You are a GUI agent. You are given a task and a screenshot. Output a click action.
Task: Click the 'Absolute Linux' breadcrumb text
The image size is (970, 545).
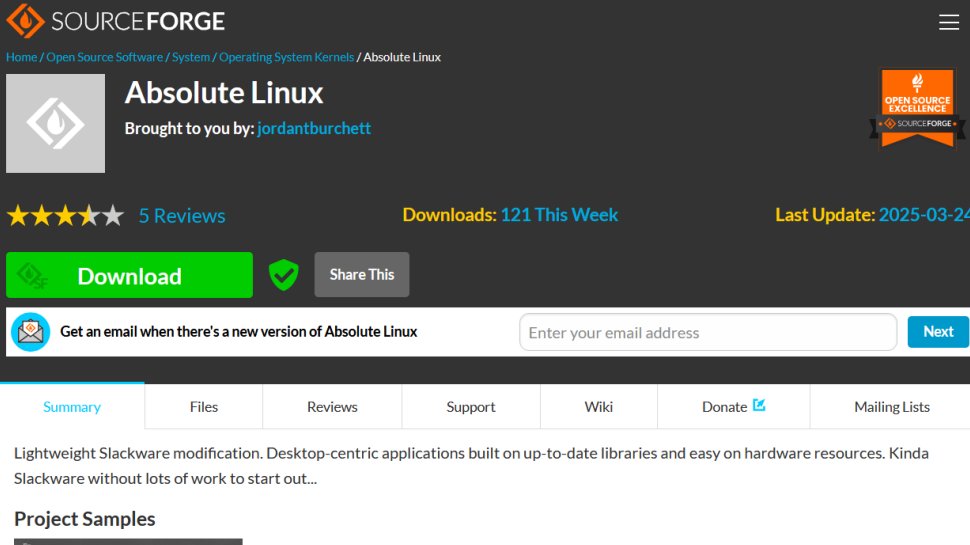click(x=402, y=57)
